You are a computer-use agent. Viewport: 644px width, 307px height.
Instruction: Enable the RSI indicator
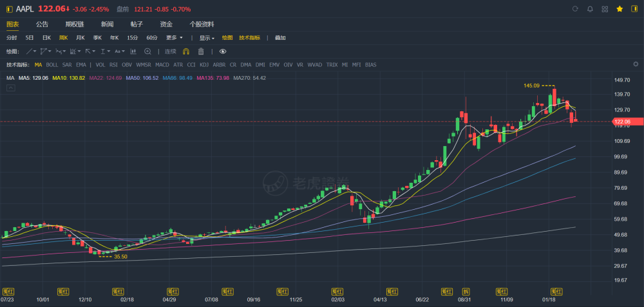113,64
